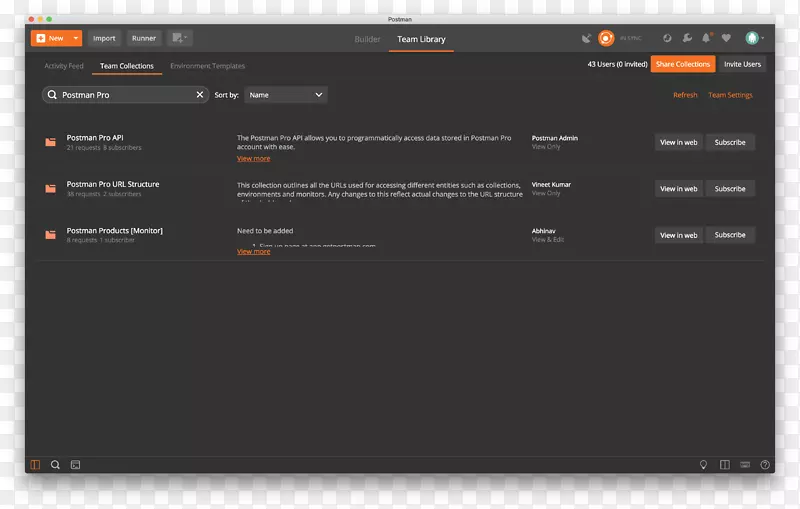This screenshot has width=800, height=509.
Task: Open the notifications bell
Action: click(x=706, y=38)
